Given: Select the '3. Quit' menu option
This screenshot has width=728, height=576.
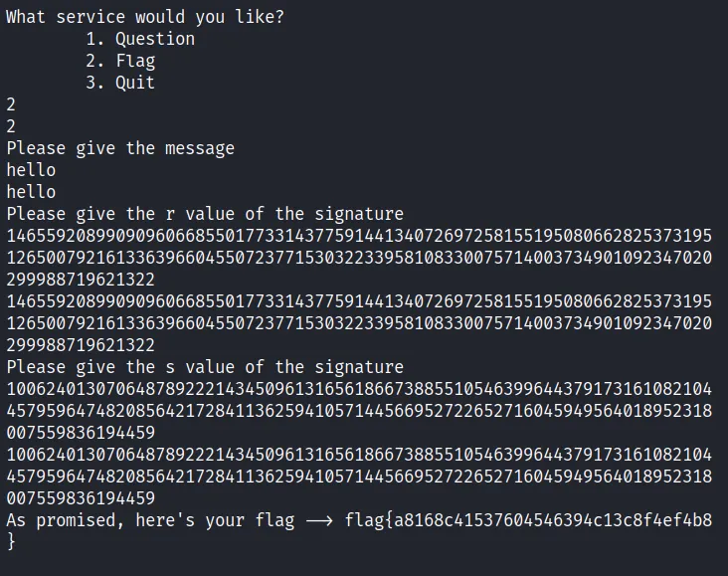Looking at the screenshot, I should pos(120,83).
